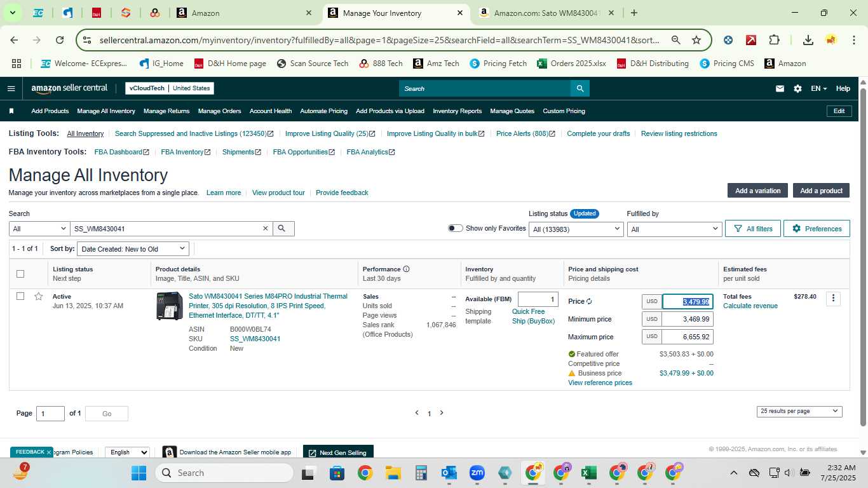Click the magnifier button in Seller Central search
Screen dimensions: 868x488
(580, 88)
